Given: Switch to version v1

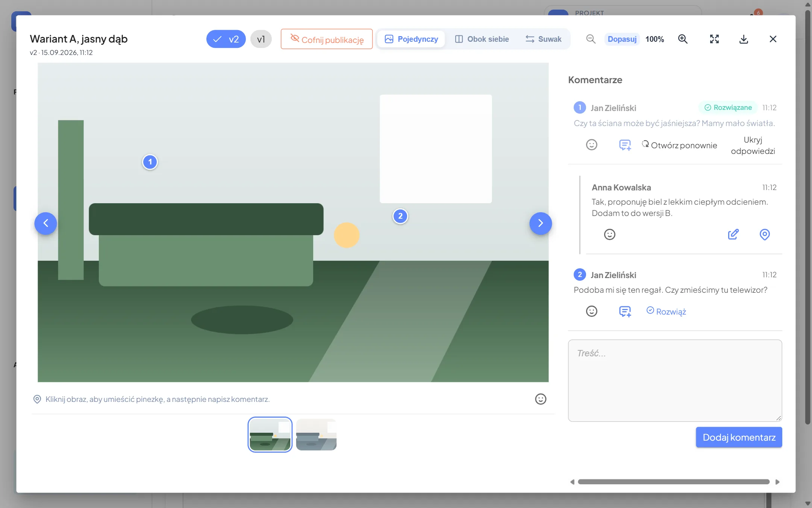Looking at the screenshot, I should coord(261,39).
